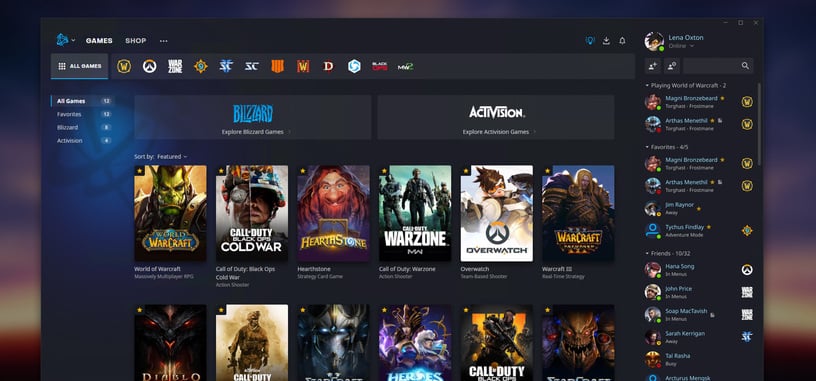The image size is (816, 381).
Task: Click Hearthstone icon beside Tychus Findlay
Action: 747,230
